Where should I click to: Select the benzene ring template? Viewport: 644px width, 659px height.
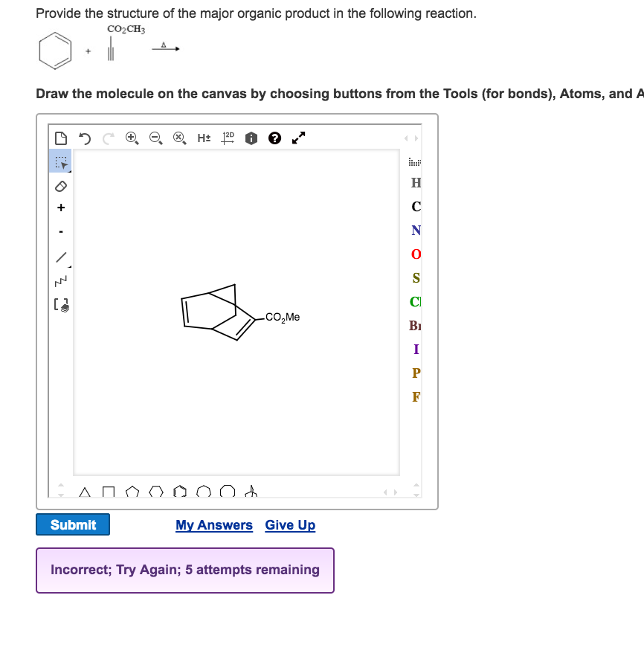coord(179,491)
